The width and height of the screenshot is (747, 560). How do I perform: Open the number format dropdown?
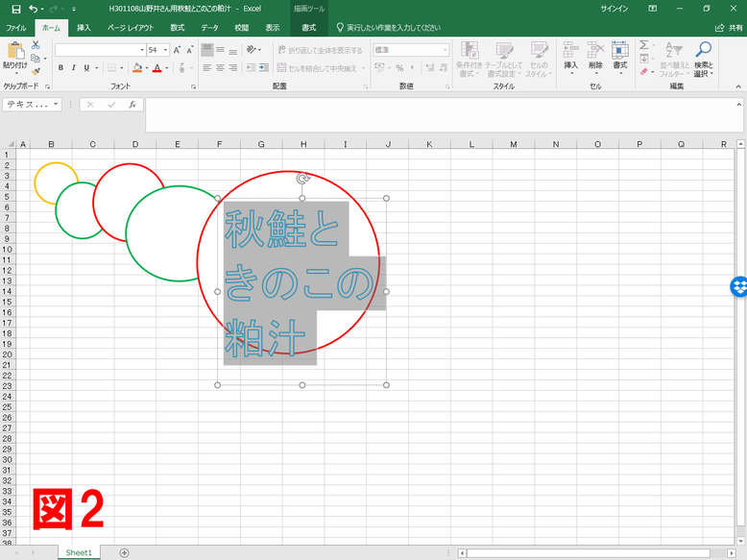tap(445, 50)
